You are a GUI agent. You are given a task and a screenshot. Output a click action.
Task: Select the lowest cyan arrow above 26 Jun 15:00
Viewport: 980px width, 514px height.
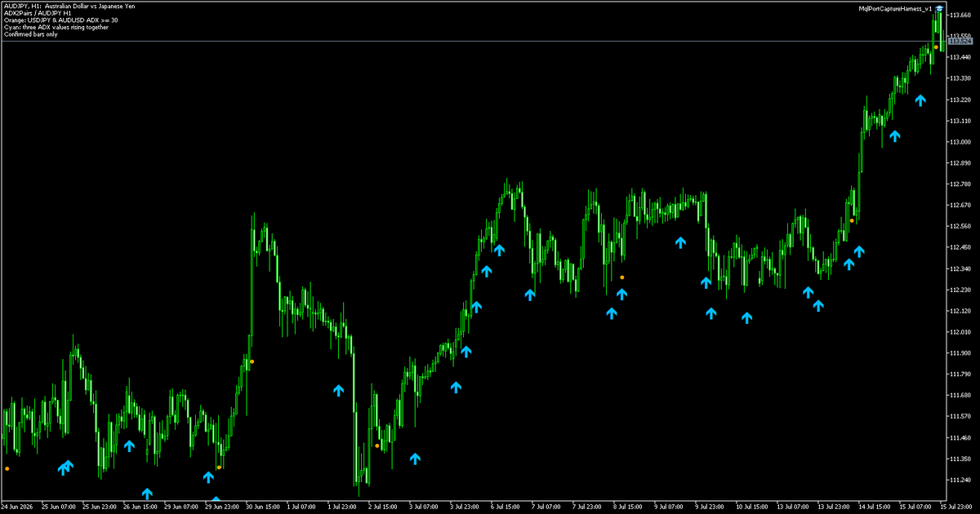147,494
